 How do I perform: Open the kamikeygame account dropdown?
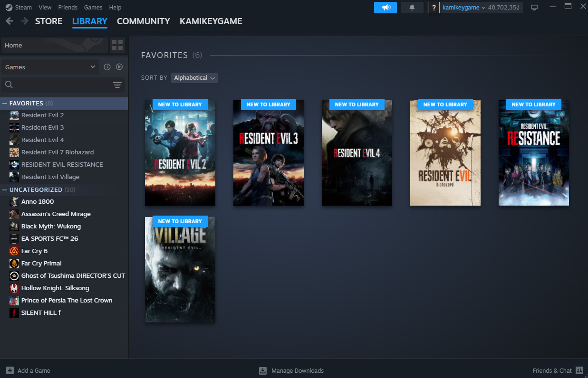(463, 8)
